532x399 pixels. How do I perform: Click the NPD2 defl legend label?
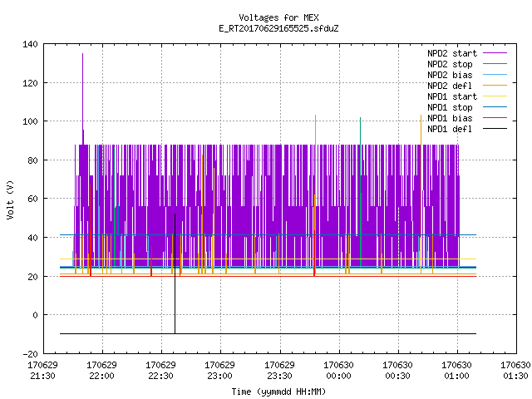(450, 86)
